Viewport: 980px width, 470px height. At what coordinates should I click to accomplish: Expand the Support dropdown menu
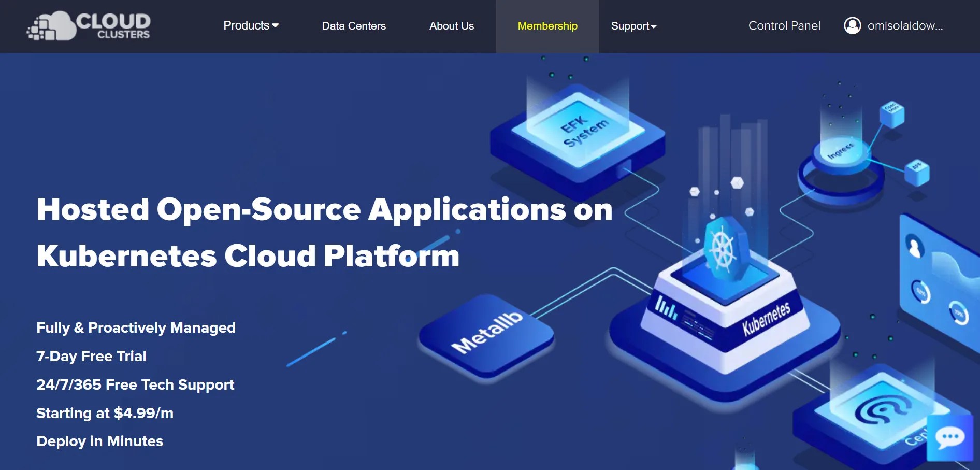pyautogui.click(x=633, y=26)
